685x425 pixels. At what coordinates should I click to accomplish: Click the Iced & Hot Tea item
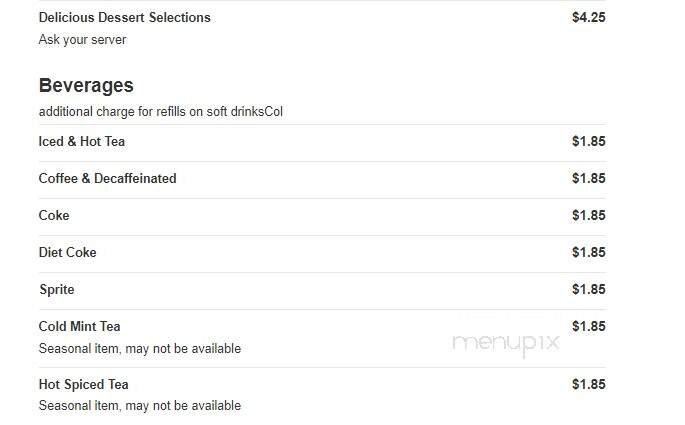[81, 141]
